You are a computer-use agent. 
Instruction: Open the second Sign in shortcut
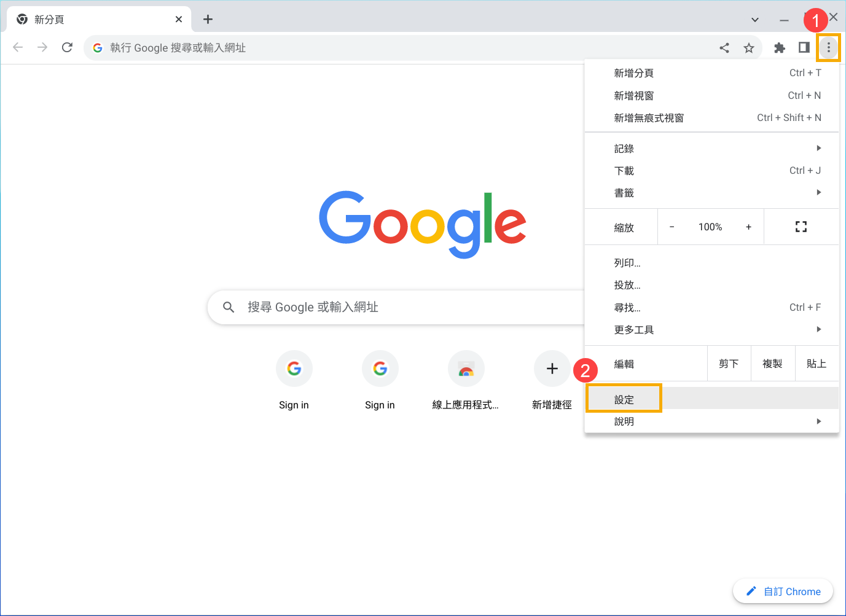(x=380, y=381)
